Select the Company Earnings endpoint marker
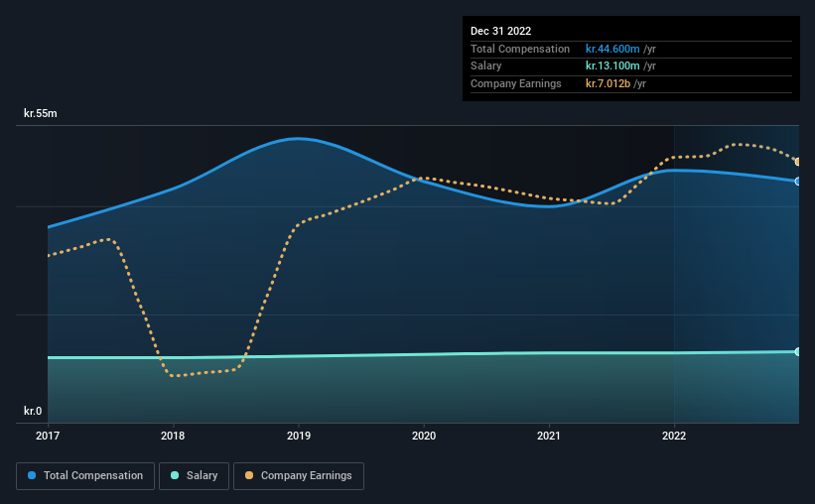 tap(797, 162)
